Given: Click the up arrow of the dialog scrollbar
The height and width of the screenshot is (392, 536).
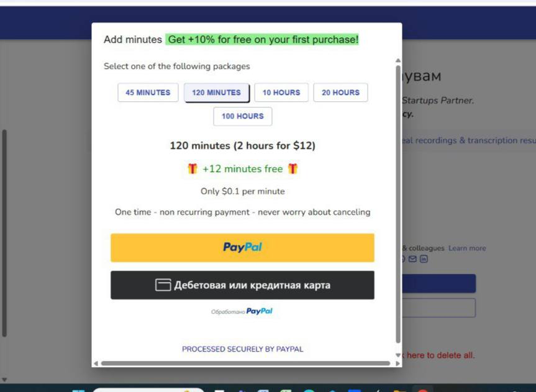Looking at the screenshot, I should [x=398, y=60].
